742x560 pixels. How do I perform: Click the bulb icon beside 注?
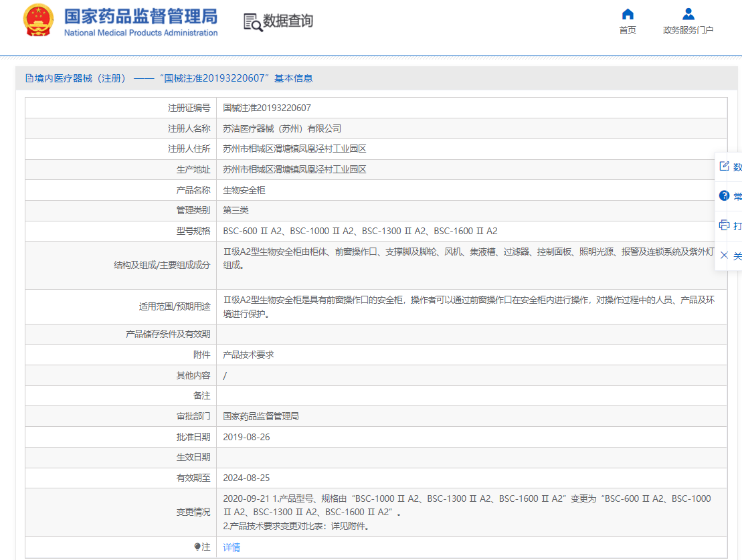pos(197,547)
